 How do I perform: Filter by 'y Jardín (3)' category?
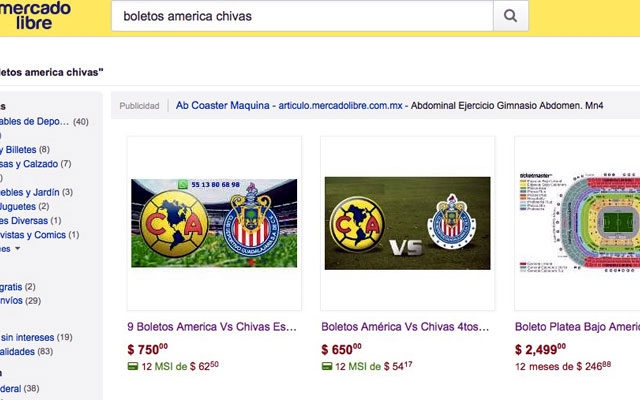35,192
